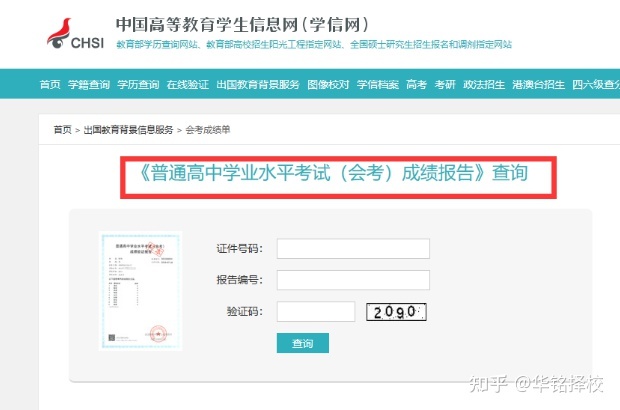Open 首页 in the teal navigation bar
Viewport: 620px width, 410px height.
50,85
